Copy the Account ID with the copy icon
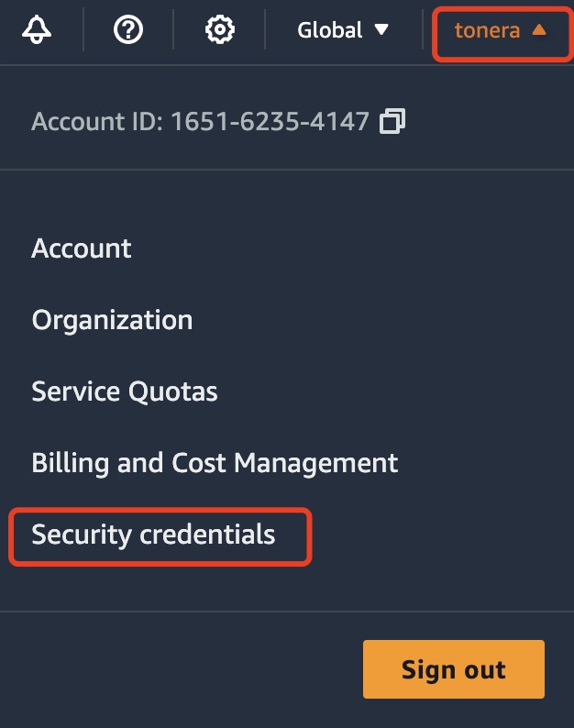574x728 pixels. (392, 121)
